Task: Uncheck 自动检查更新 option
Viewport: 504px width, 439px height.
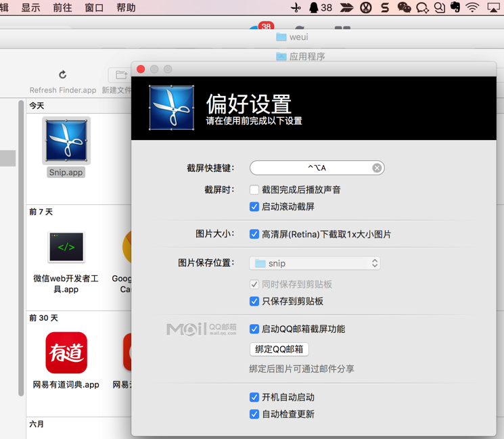Action: coord(254,414)
